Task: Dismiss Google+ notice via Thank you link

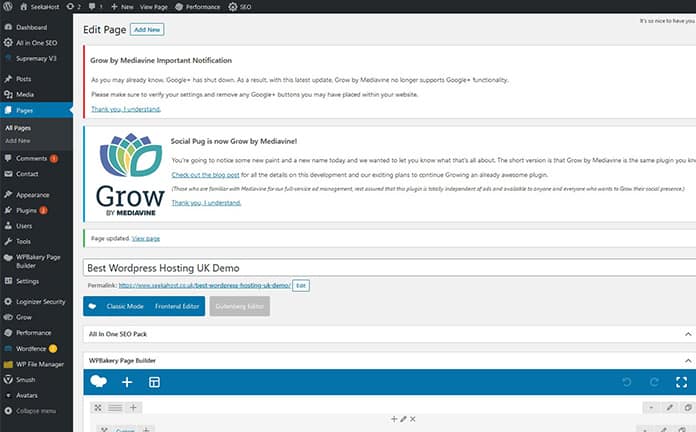Action: click(126, 109)
